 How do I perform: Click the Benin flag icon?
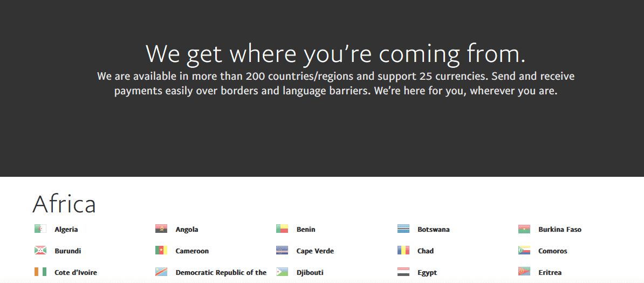282,229
